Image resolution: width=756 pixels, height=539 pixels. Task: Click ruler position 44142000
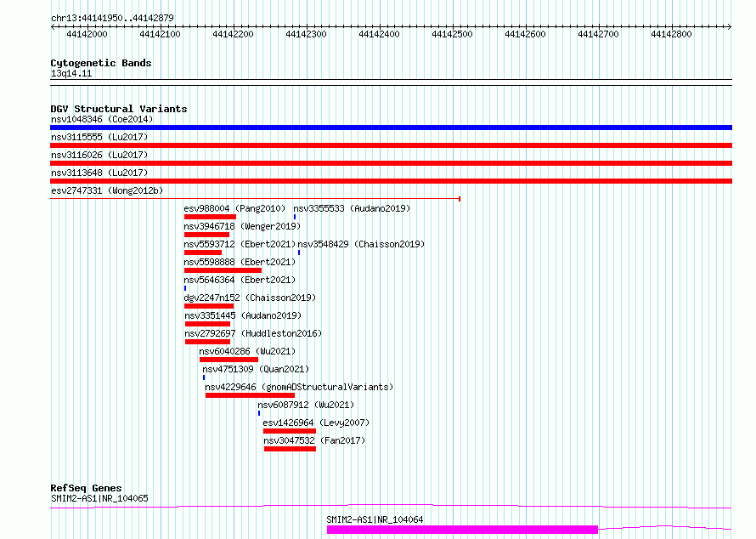click(x=87, y=34)
